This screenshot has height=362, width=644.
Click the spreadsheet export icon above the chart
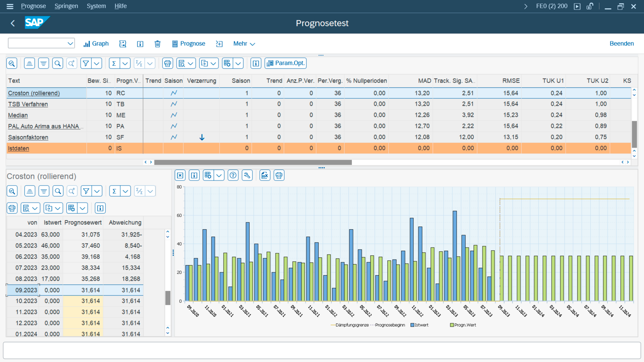264,175
